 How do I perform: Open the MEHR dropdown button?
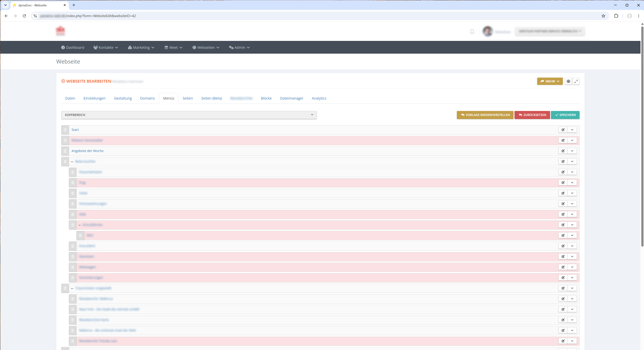point(550,81)
